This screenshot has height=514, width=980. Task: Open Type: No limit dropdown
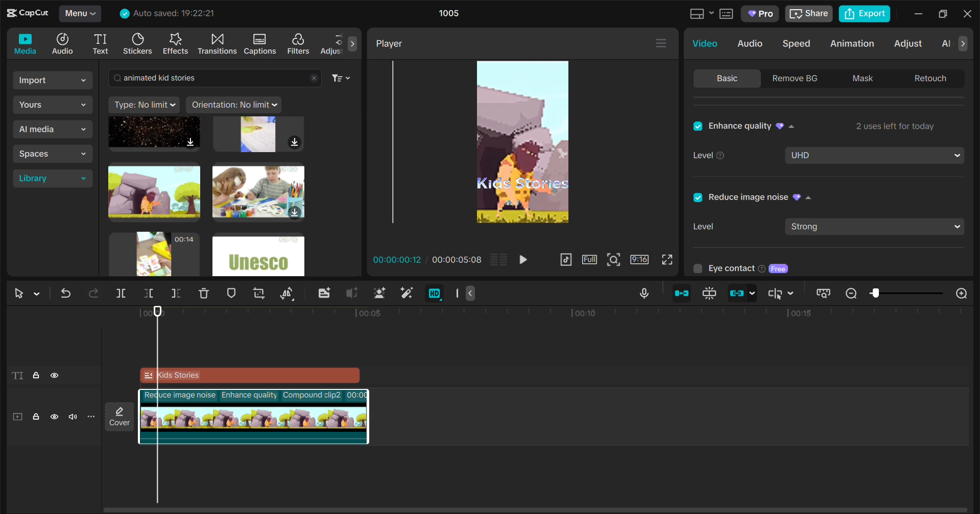point(144,105)
